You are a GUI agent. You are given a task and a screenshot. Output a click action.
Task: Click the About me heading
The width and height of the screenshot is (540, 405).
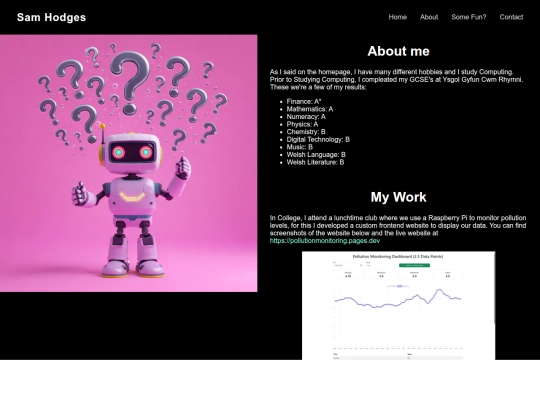pyautogui.click(x=398, y=51)
